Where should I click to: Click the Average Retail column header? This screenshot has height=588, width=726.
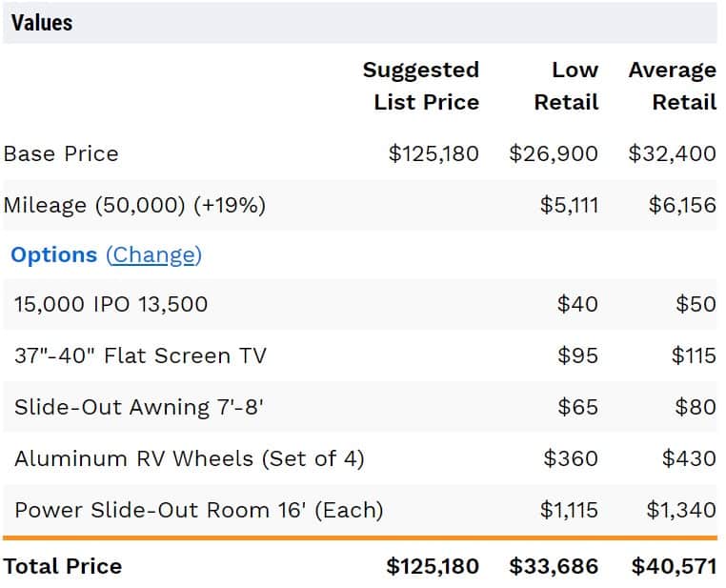673,86
